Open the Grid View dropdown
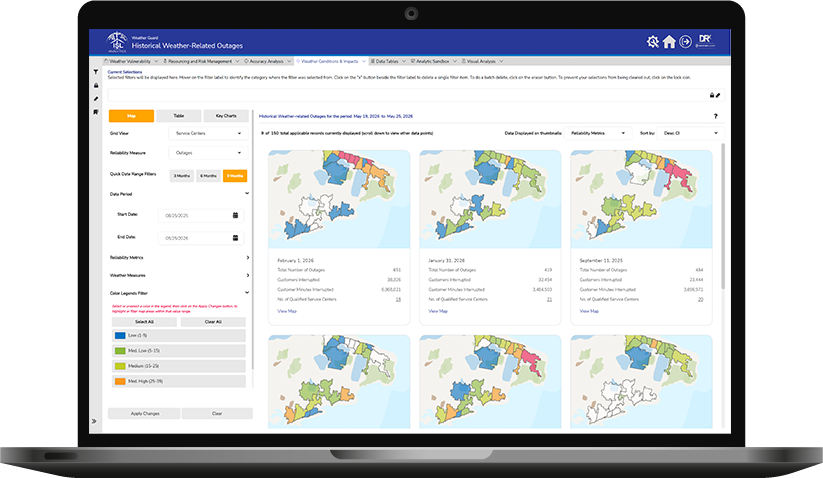Image resolution: width=823 pixels, height=478 pixels. pyautogui.click(x=208, y=133)
